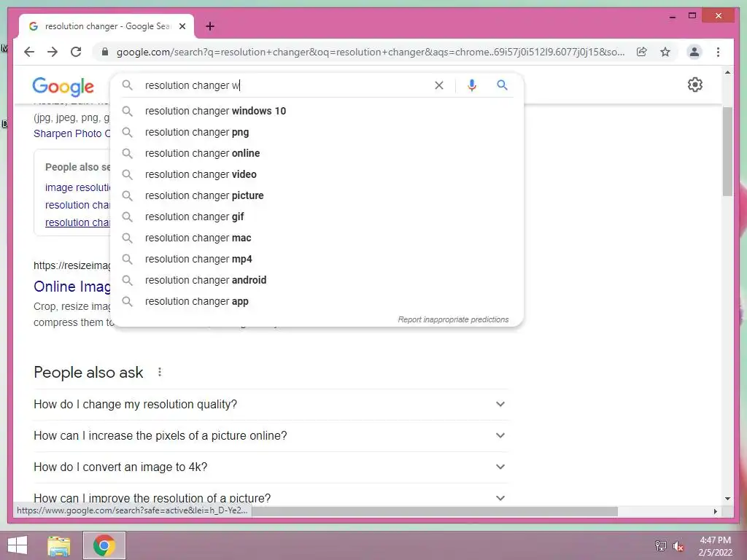This screenshot has height=560, width=747.
Task: Click in the Google search text field
Action: pos(285,85)
